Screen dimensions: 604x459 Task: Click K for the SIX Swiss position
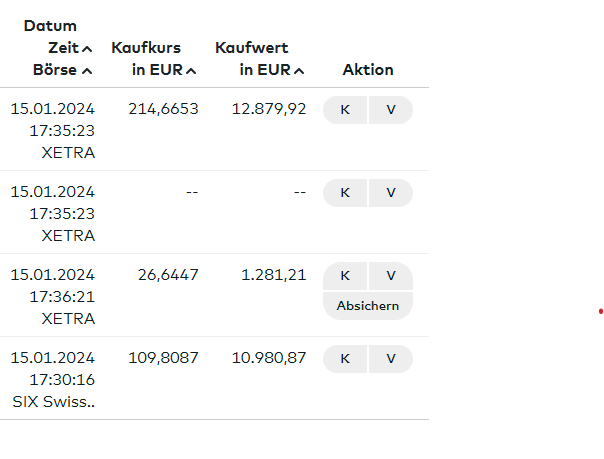coord(345,359)
